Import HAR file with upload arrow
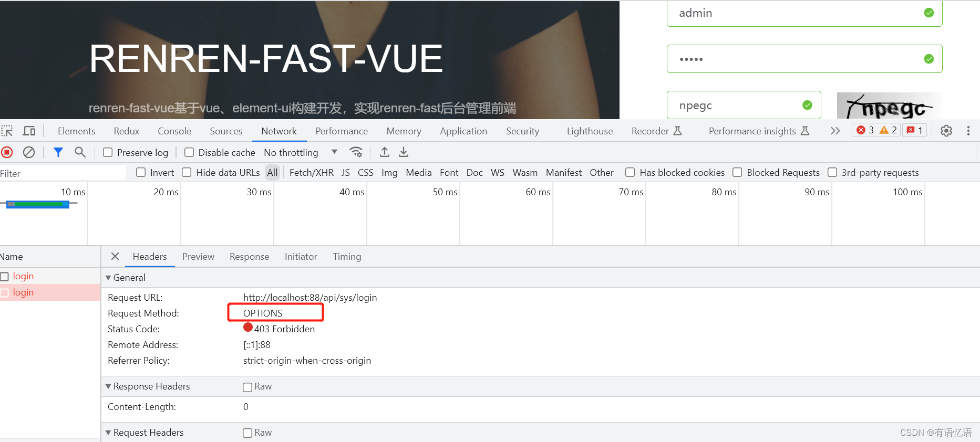Image resolution: width=980 pixels, height=442 pixels. (x=385, y=152)
